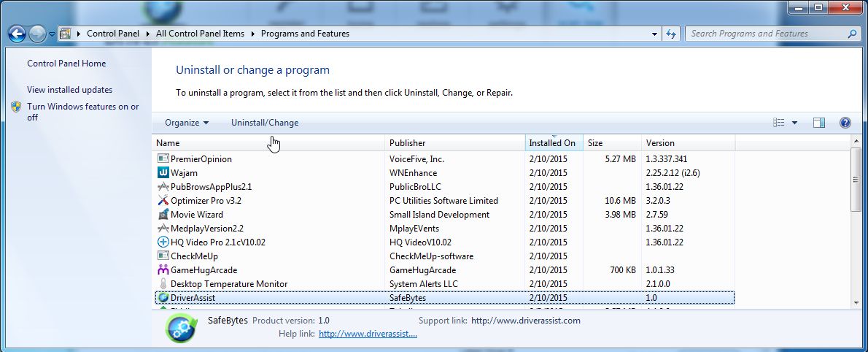Select Control Panel breadcrumb
The height and width of the screenshot is (352, 868).
pos(113,34)
